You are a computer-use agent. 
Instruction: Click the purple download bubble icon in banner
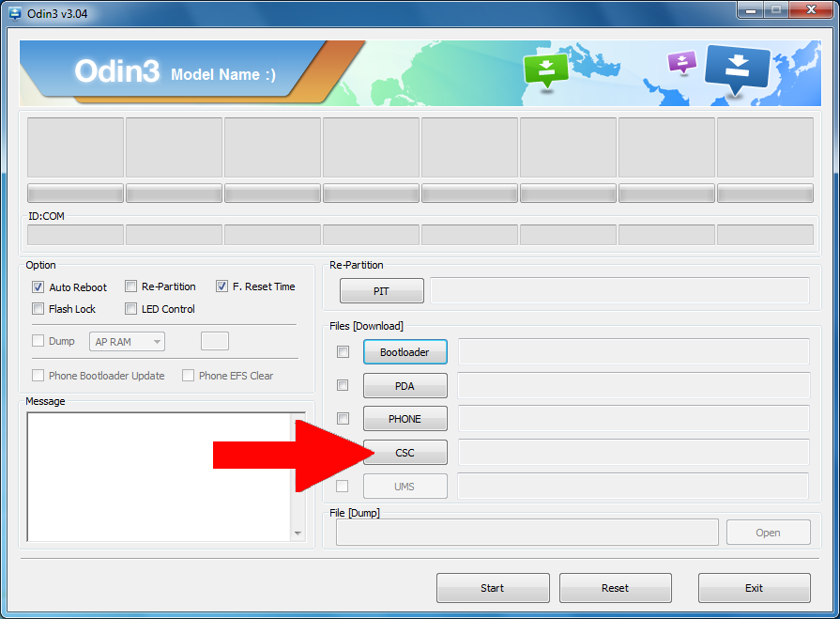point(682,62)
